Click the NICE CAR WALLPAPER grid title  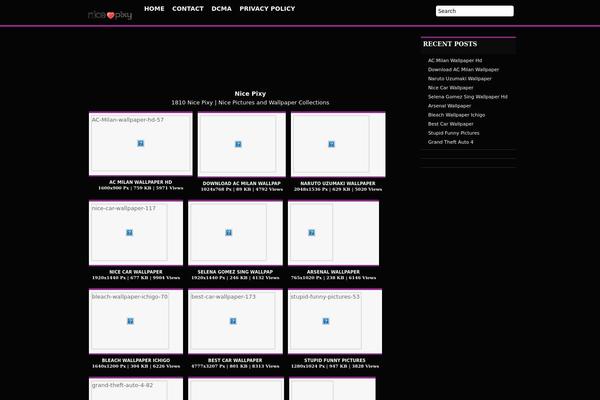[x=136, y=272]
